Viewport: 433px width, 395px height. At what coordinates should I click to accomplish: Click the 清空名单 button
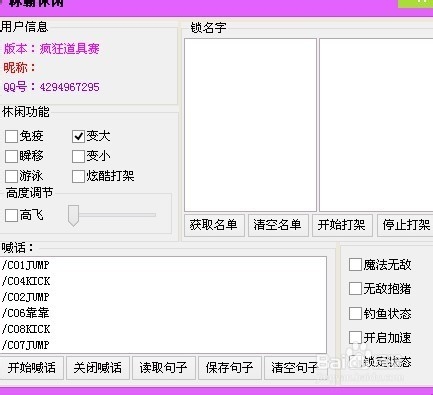point(278,225)
